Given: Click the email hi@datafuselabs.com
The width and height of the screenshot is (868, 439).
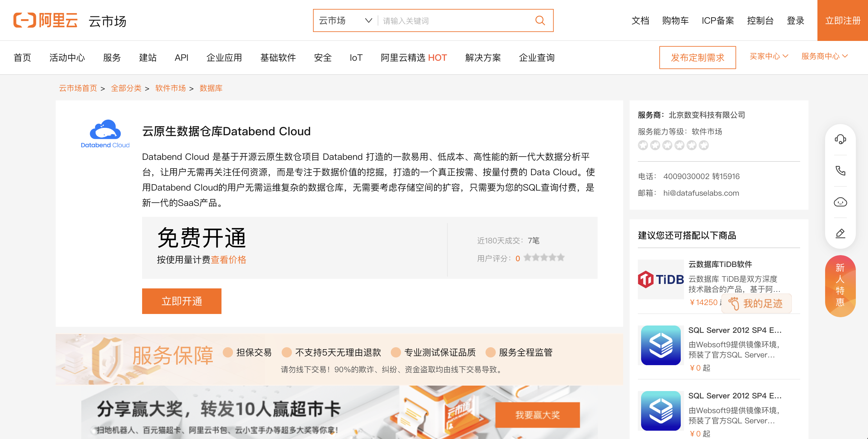Looking at the screenshot, I should (701, 193).
